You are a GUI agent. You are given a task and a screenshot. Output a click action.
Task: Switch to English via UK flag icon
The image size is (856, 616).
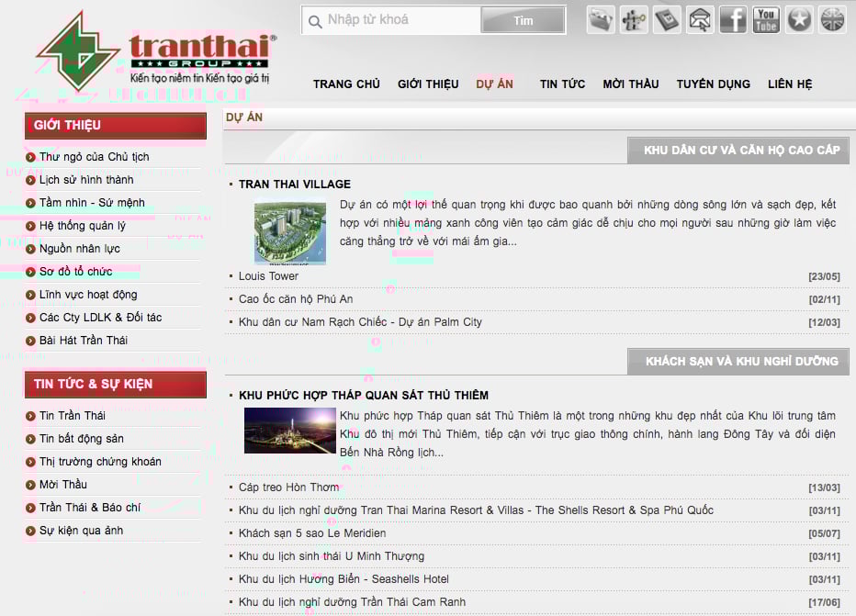click(x=832, y=19)
